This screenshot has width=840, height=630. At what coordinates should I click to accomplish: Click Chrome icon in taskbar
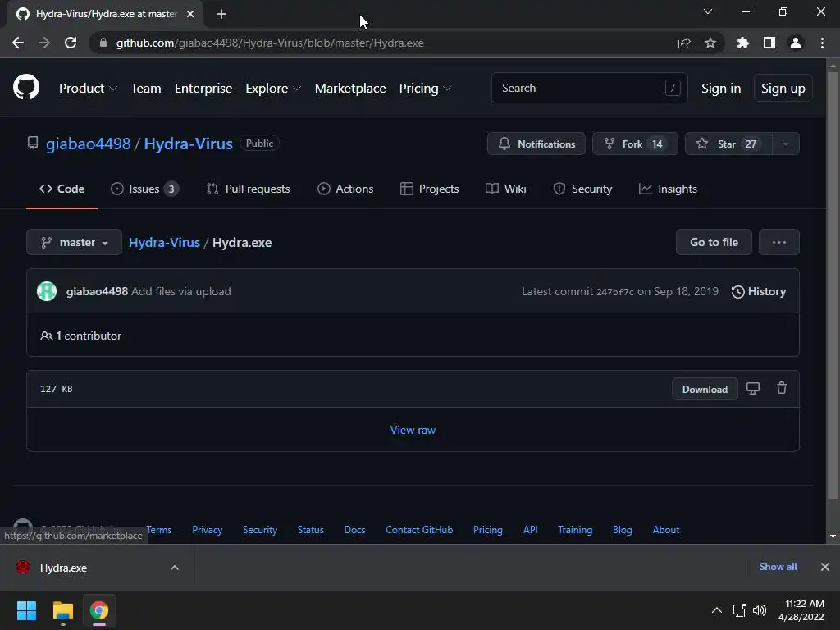(x=99, y=610)
